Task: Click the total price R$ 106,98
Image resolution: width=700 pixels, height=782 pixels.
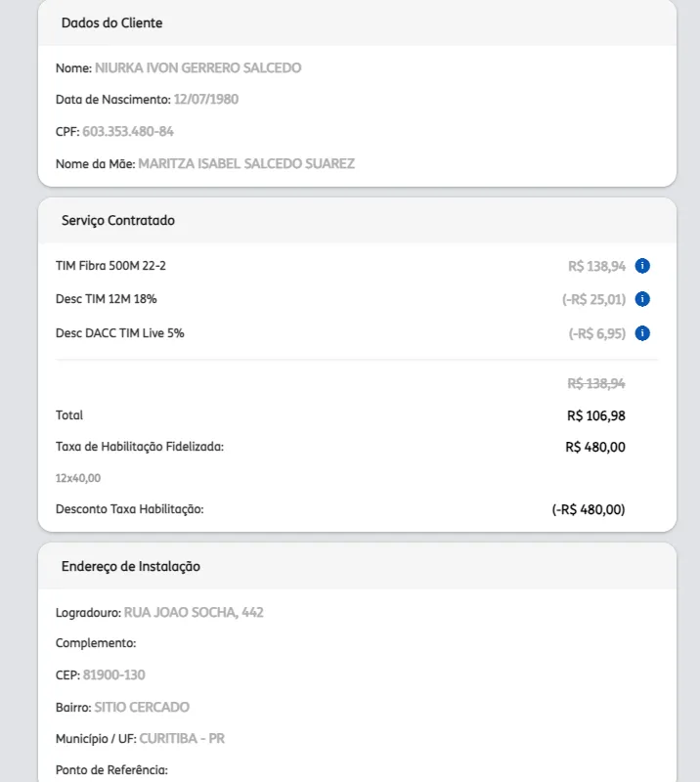Action: 595,415
